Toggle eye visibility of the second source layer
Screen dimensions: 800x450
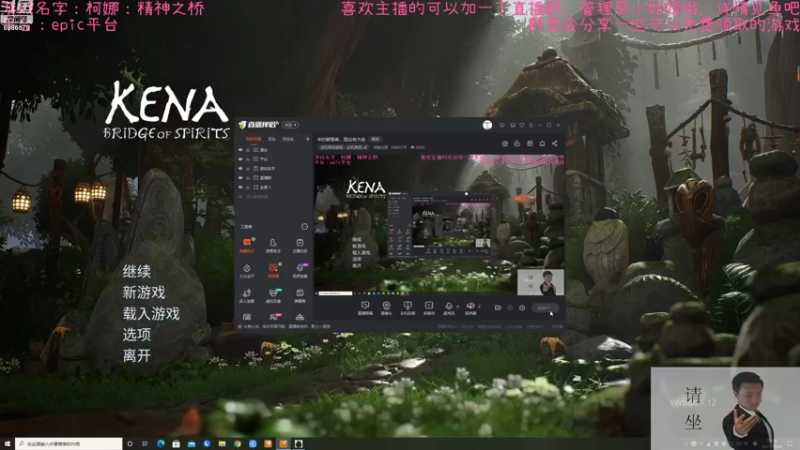click(240, 159)
